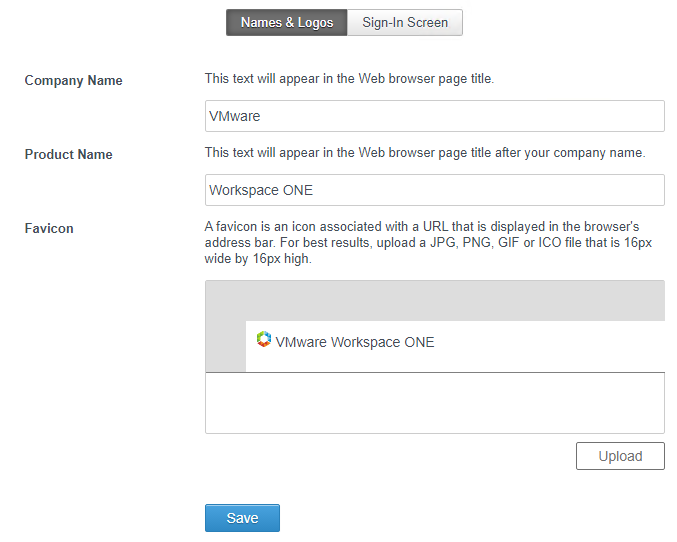Save the branding settings
The width and height of the screenshot is (677, 542).
pos(242,518)
